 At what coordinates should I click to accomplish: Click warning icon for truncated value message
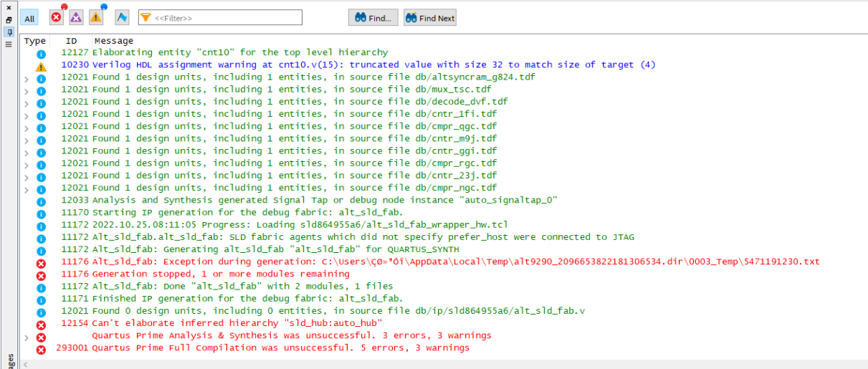pos(41,66)
